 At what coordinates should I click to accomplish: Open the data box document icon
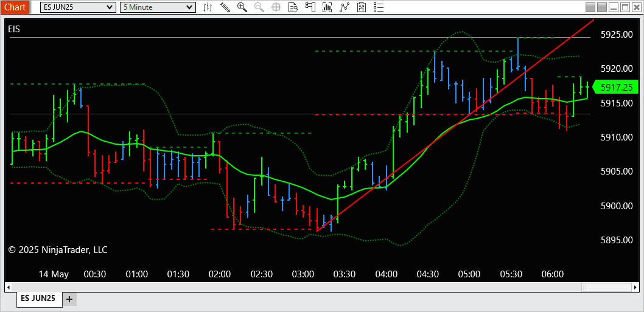(x=293, y=7)
